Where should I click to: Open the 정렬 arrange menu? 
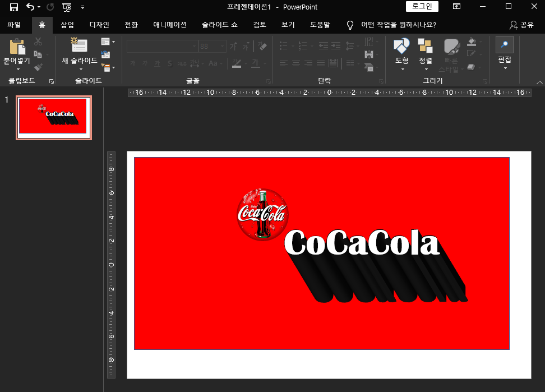click(426, 54)
